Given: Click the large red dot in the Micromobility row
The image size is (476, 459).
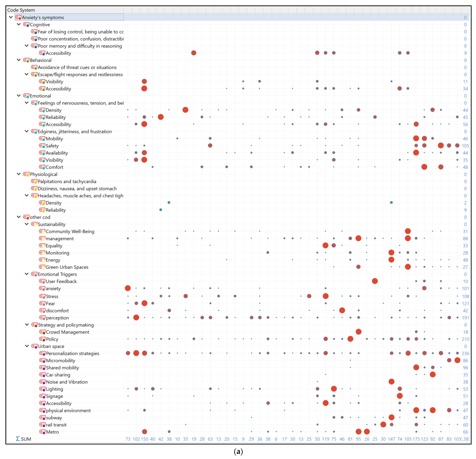Looking at the screenshot, I should pyautogui.click(x=457, y=360).
